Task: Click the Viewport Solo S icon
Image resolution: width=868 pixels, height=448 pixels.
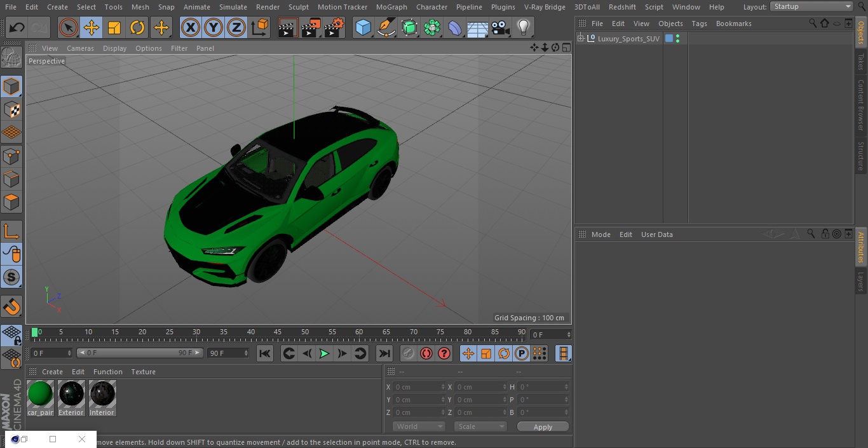Action: point(11,277)
